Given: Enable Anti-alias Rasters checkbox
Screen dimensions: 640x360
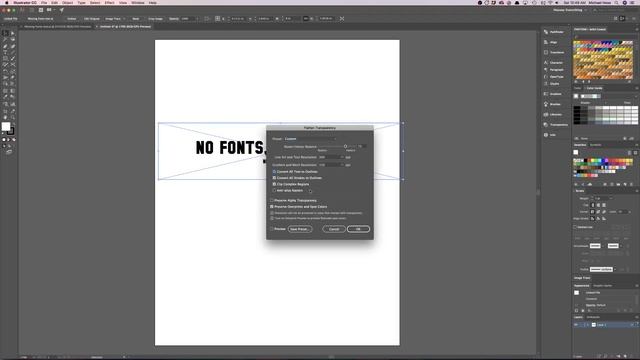Looking at the screenshot, I should [x=274, y=191].
